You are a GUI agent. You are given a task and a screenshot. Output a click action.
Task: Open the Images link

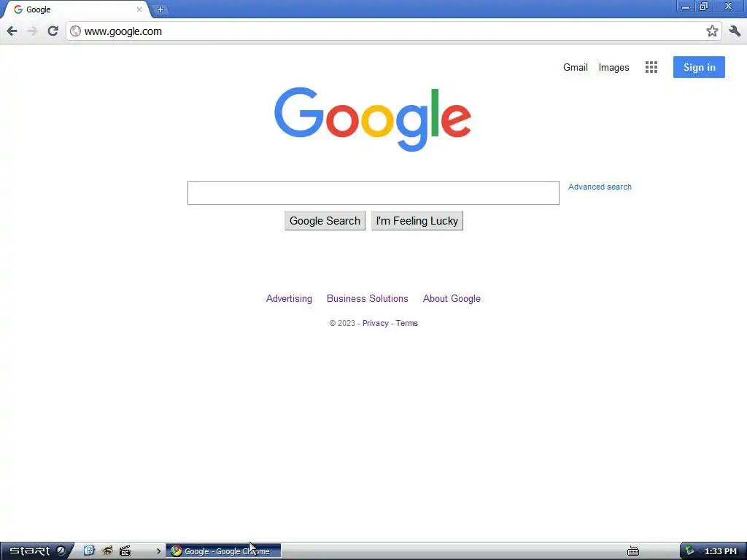[x=614, y=68]
